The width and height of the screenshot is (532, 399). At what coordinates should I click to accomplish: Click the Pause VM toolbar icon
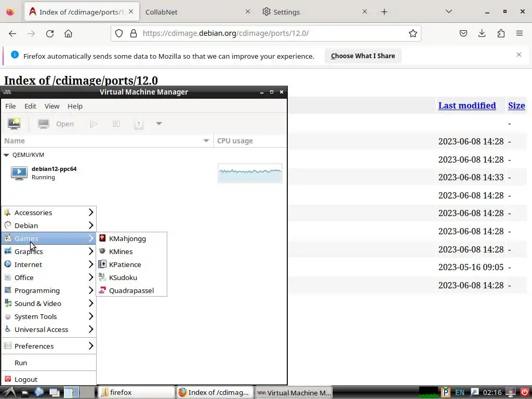point(116,124)
